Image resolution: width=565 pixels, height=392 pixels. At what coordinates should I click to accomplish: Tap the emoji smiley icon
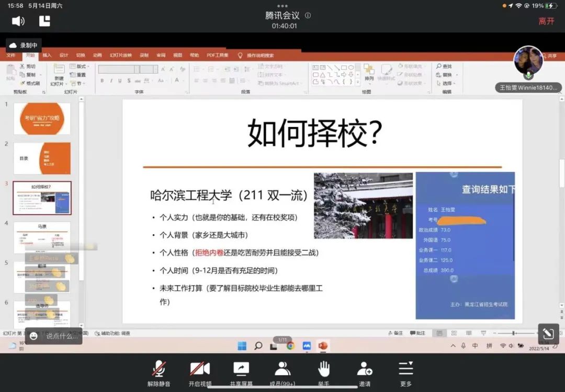34,336
